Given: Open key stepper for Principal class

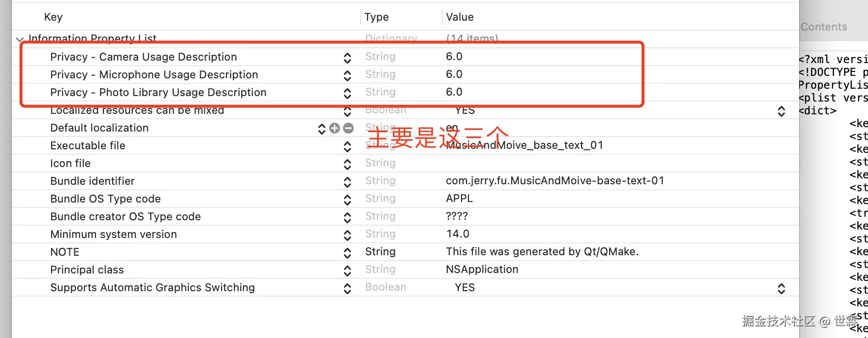Looking at the screenshot, I should pos(347,270).
